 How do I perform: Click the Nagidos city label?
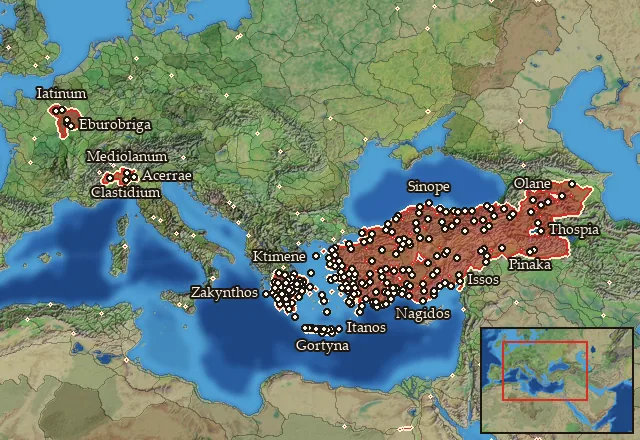(423, 313)
